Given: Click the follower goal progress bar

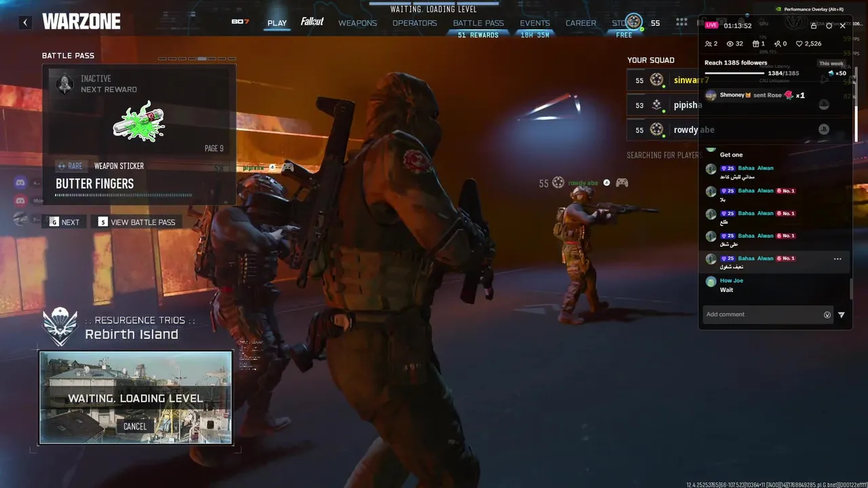Looking at the screenshot, I should 734,73.
